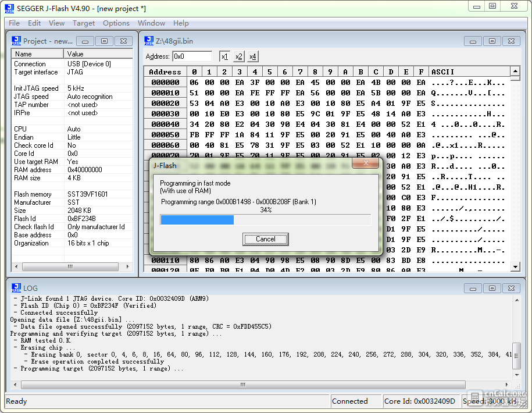Close the J-Flash progress dialog
This screenshot has height=413, width=532.
(366, 163)
